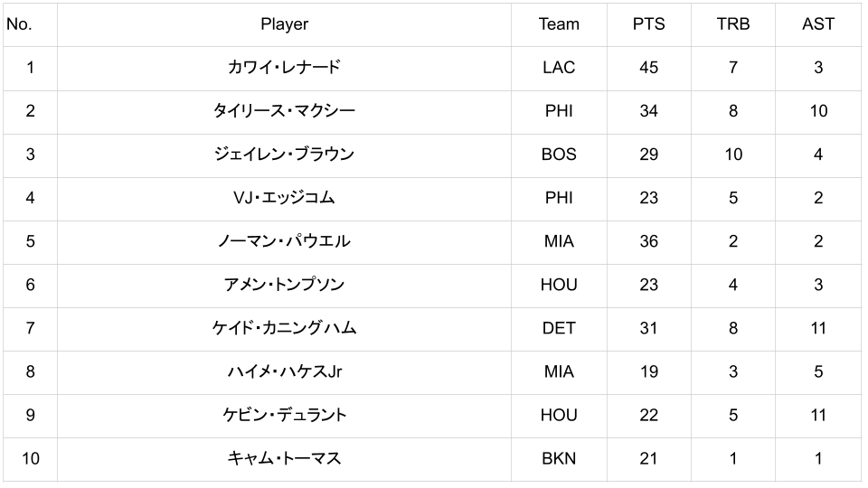
Task: Click the Player column header
Action: pos(284,24)
